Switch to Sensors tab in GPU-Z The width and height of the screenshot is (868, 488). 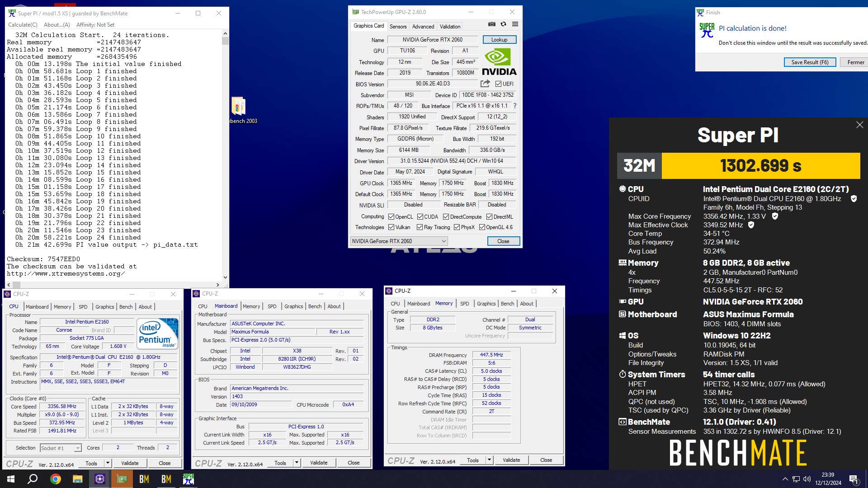[398, 27]
